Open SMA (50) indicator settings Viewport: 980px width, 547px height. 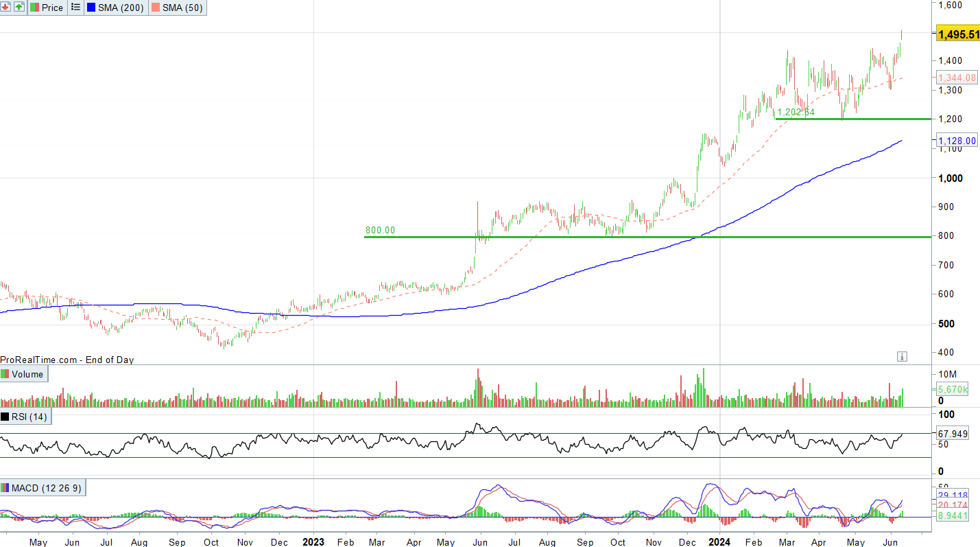[182, 8]
